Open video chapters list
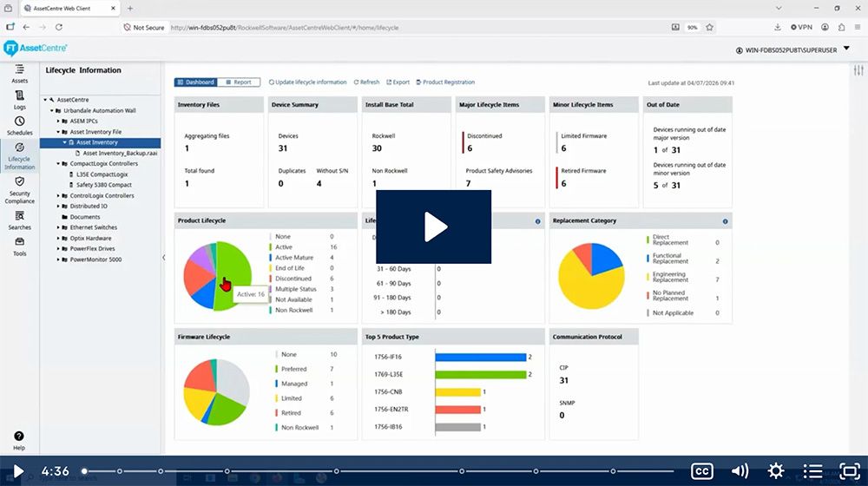Screen dimensions: 868x486 click(x=812, y=471)
